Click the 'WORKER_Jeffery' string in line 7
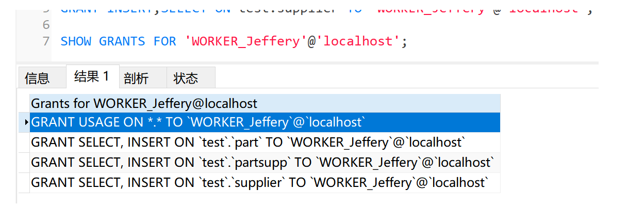The width and height of the screenshot is (644, 205). pyautogui.click(x=246, y=41)
